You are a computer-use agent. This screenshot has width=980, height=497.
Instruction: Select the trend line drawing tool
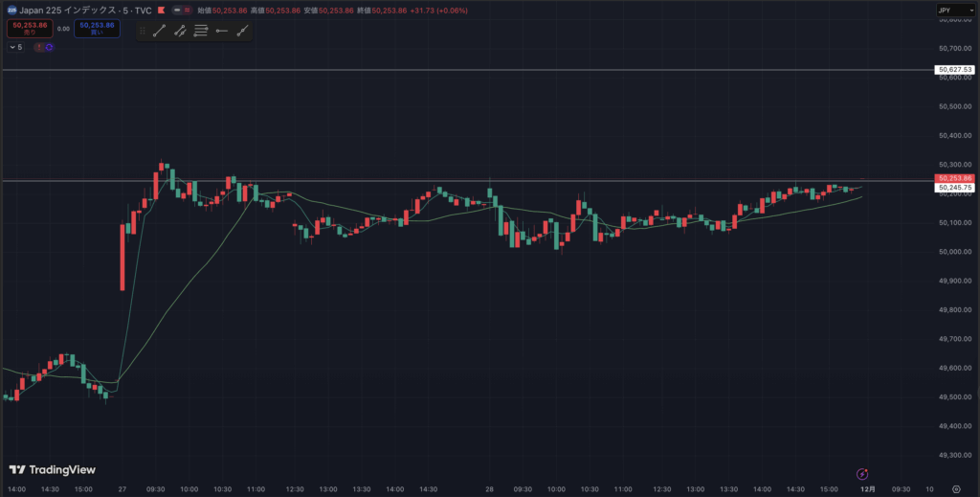point(159,31)
